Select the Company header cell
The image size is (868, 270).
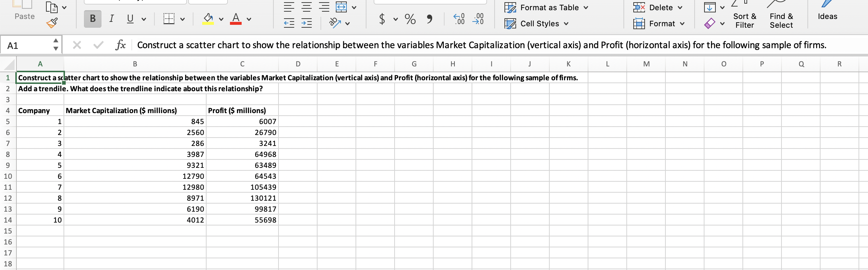pos(40,111)
